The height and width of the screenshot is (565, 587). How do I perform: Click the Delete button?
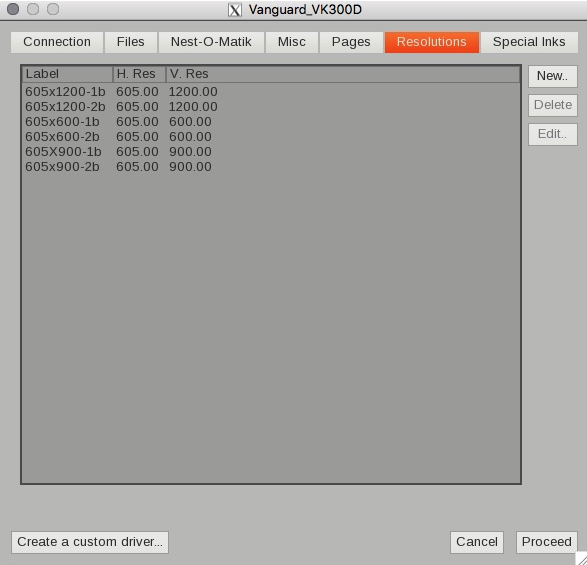553,105
